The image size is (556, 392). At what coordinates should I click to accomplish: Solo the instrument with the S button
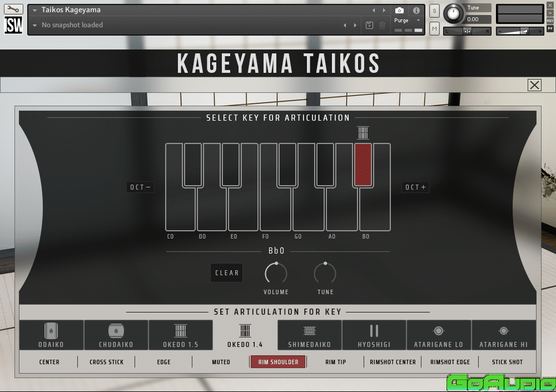(434, 11)
